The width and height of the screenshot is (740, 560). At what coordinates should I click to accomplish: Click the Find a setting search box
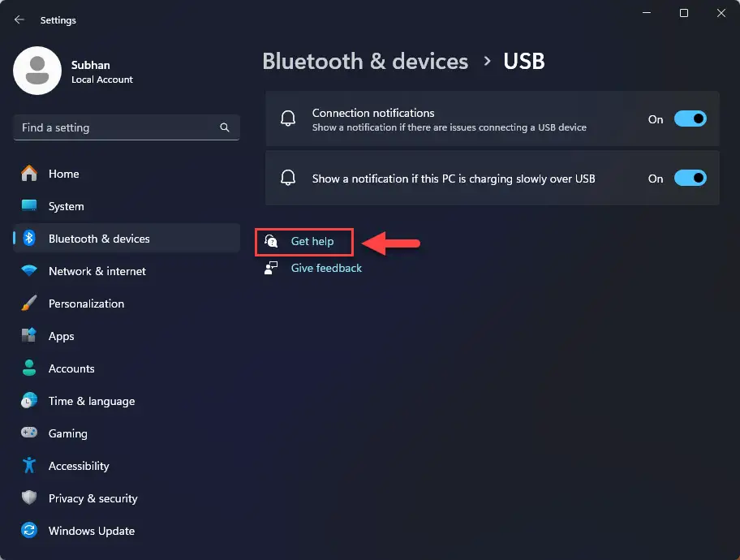pos(127,127)
